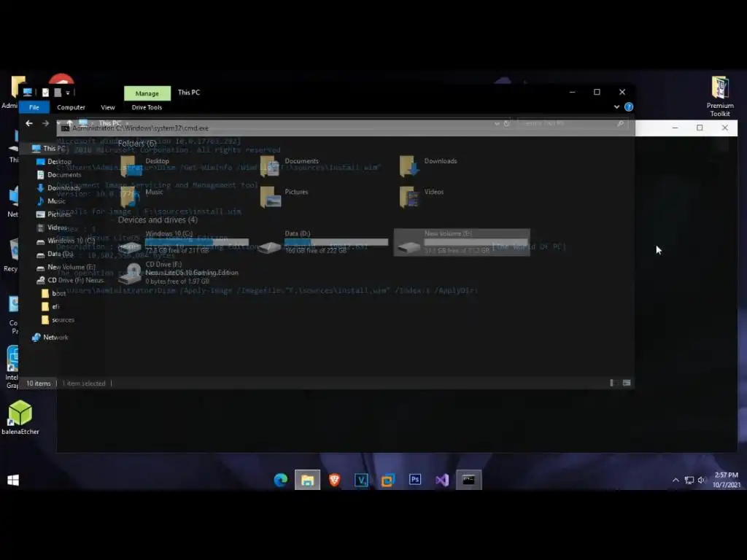
Task: Switch to large icons view in status bar
Action: click(627, 384)
